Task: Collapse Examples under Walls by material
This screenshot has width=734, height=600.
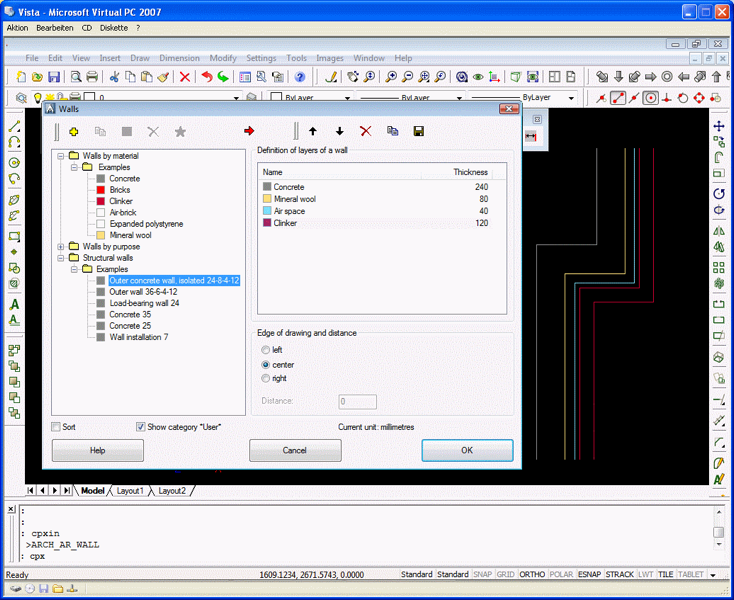Action: click(74, 167)
